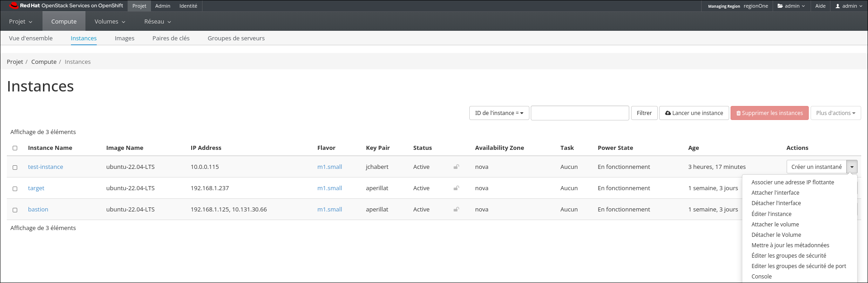Viewport: 868px width, 283px height.
Task: Click the lock icon in target row
Action: coord(456,188)
